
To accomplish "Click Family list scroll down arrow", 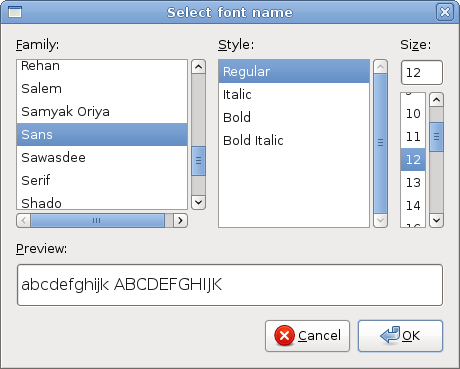I will [198, 202].
